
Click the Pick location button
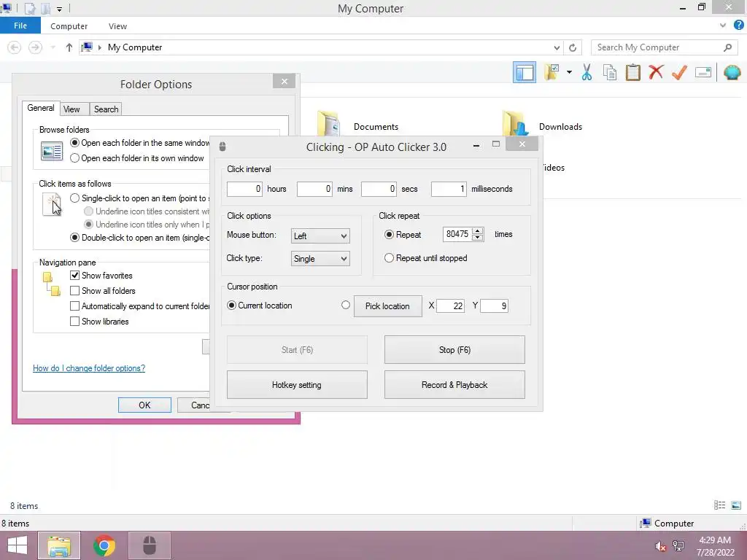coord(387,306)
